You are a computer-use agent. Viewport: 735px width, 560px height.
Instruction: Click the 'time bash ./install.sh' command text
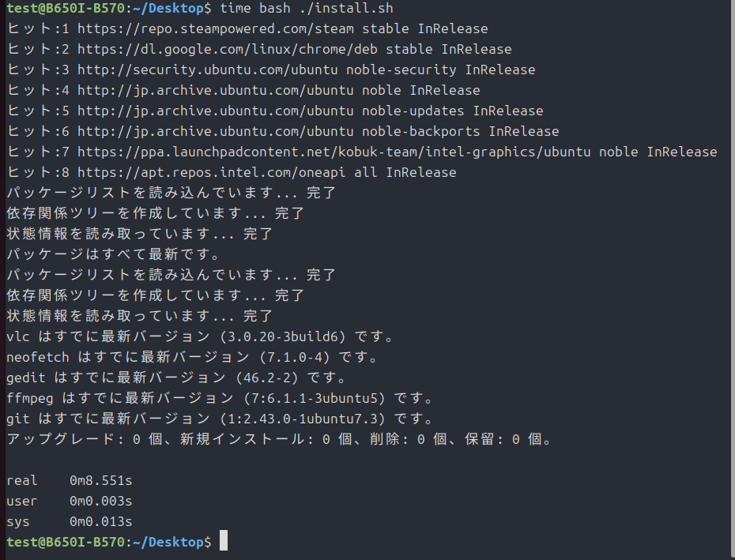pyautogui.click(x=307, y=9)
